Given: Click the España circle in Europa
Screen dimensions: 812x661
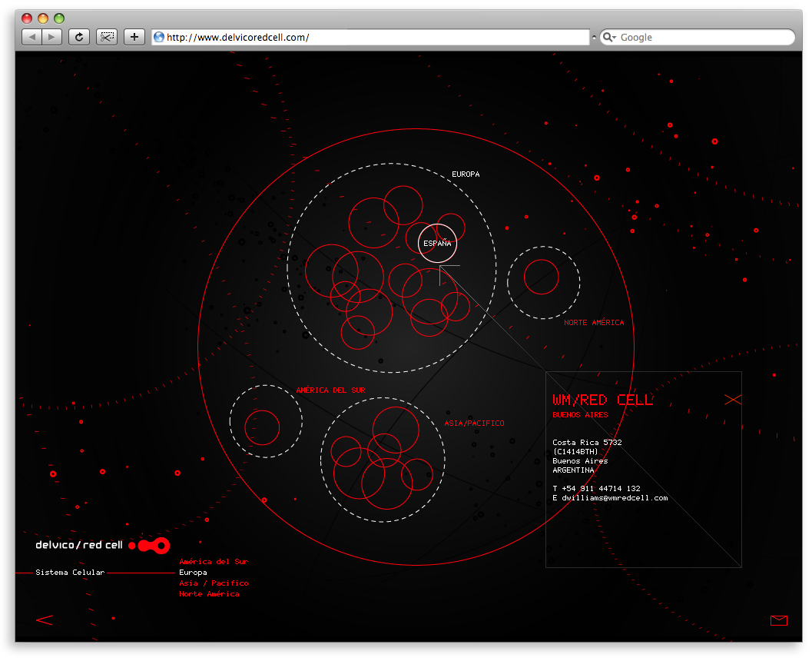Looking at the screenshot, I should point(437,243).
